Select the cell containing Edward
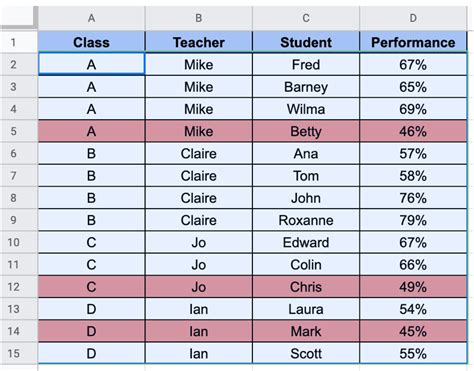 (306, 242)
